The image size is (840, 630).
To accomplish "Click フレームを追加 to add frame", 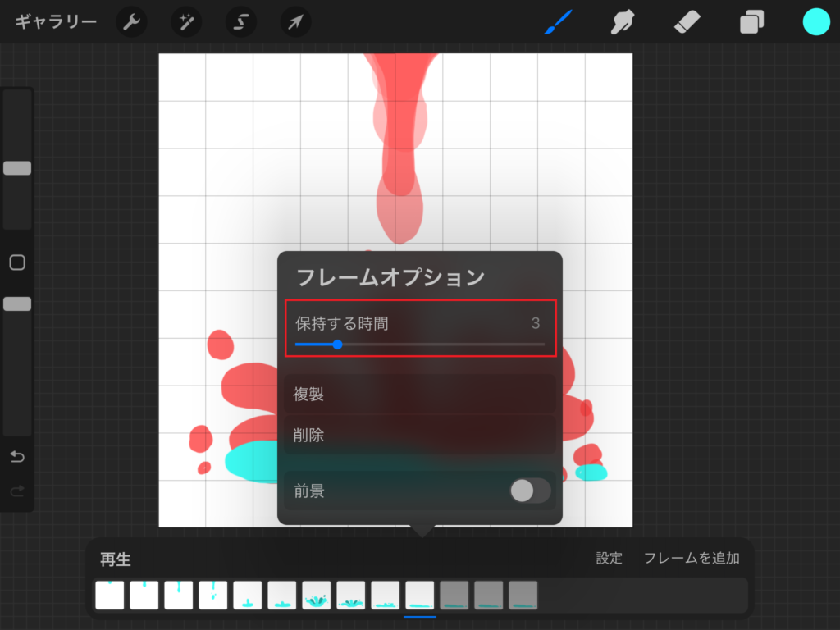I will (692, 558).
